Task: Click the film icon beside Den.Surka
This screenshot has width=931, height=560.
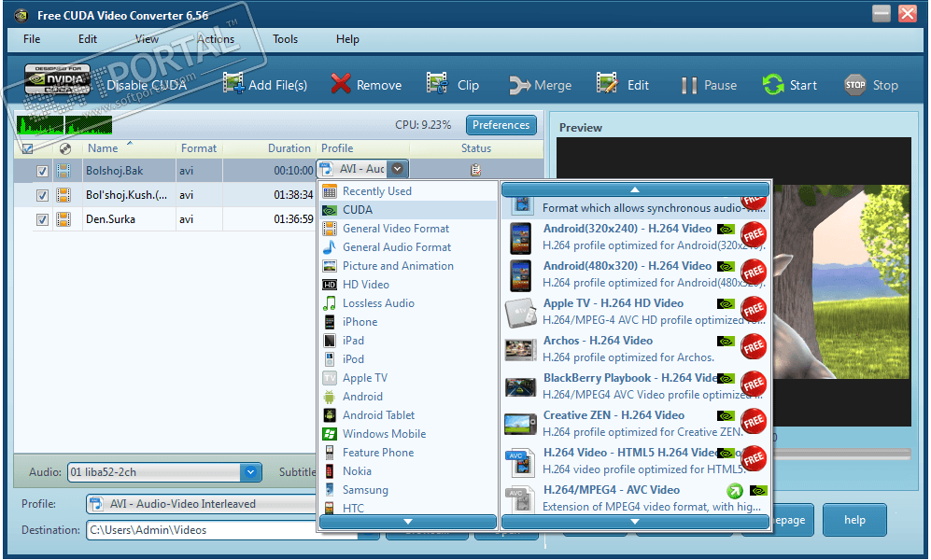Action: [x=63, y=219]
